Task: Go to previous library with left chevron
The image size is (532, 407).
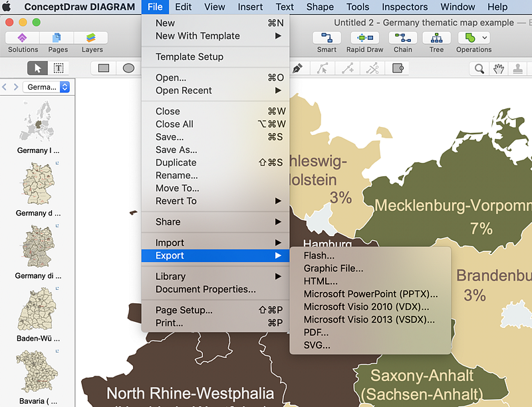Action: tap(5, 87)
